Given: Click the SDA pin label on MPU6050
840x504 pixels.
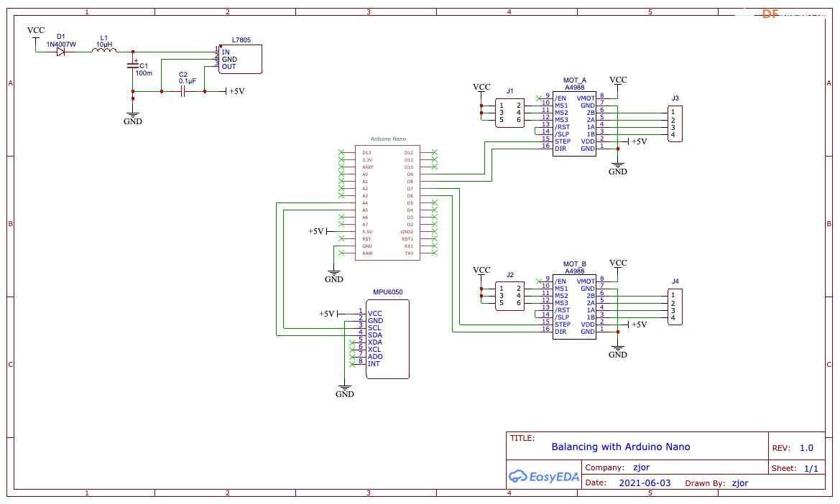Looking at the screenshot, I should point(375,335).
